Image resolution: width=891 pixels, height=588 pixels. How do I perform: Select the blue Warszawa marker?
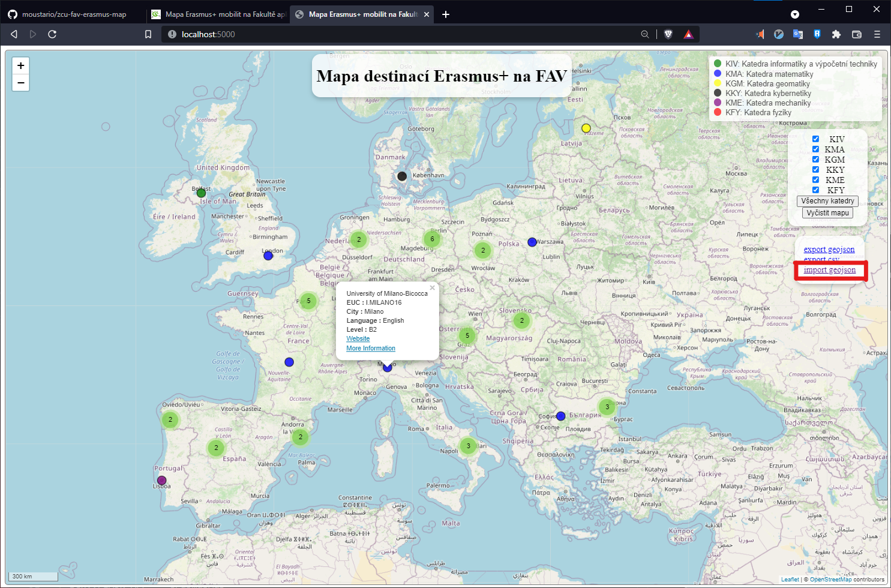point(532,242)
